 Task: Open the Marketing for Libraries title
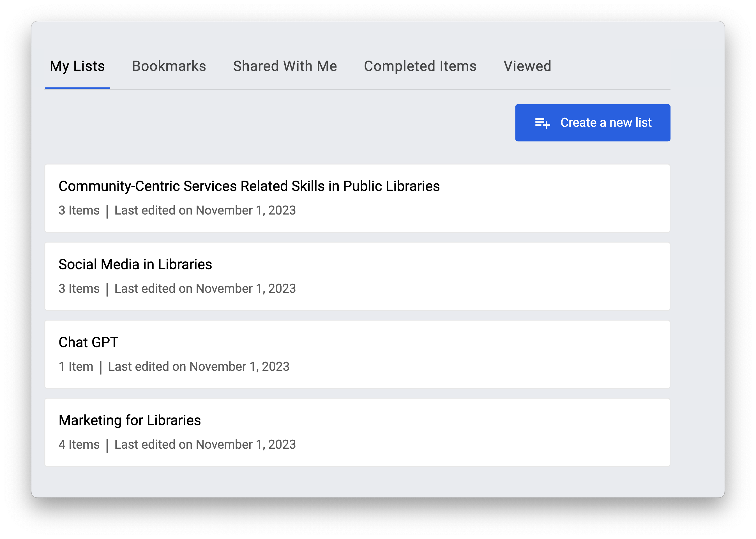(x=130, y=420)
